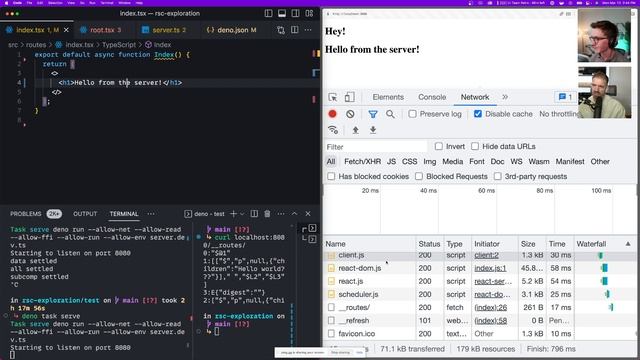Open the client:2 initiator link

(486, 255)
